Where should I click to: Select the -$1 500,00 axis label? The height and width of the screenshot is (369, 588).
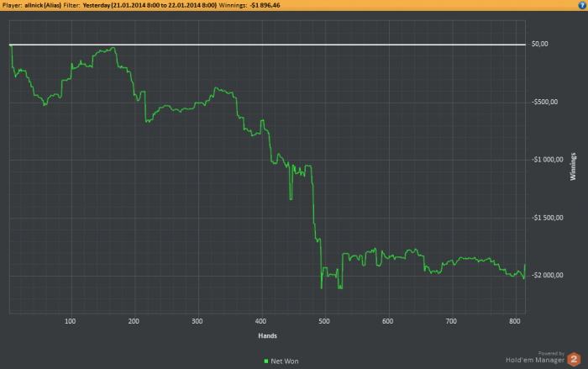(x=547, y=218)
